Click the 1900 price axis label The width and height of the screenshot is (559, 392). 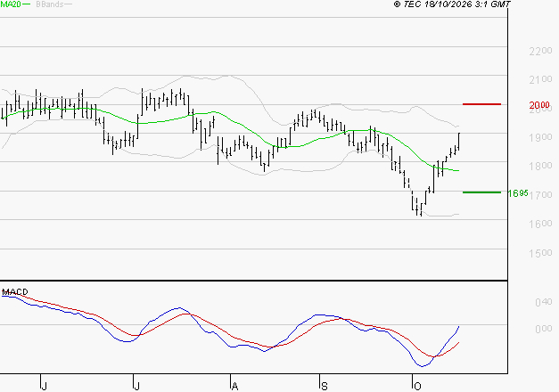(x=540, y=137)
